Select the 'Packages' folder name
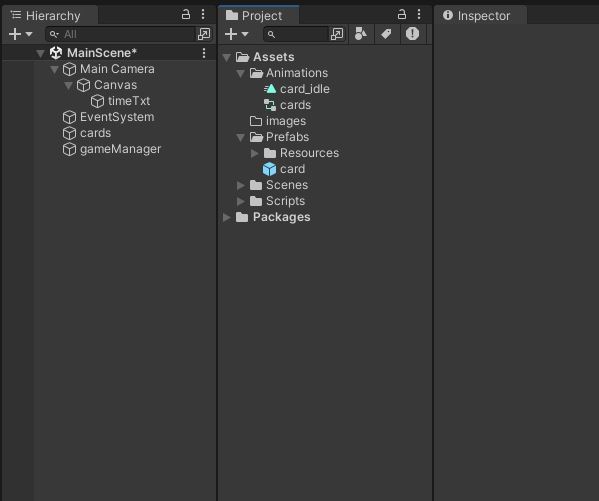The image size is (599, 501). click(x=282, y=217)
